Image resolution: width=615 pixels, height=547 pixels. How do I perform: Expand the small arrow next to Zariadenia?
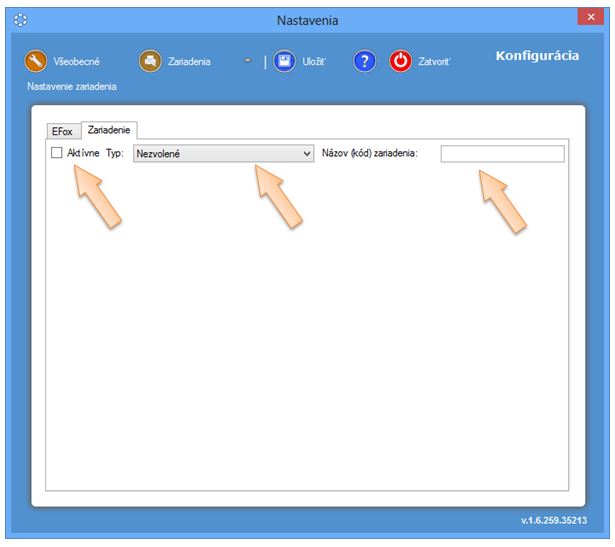(x=247, y=60)
